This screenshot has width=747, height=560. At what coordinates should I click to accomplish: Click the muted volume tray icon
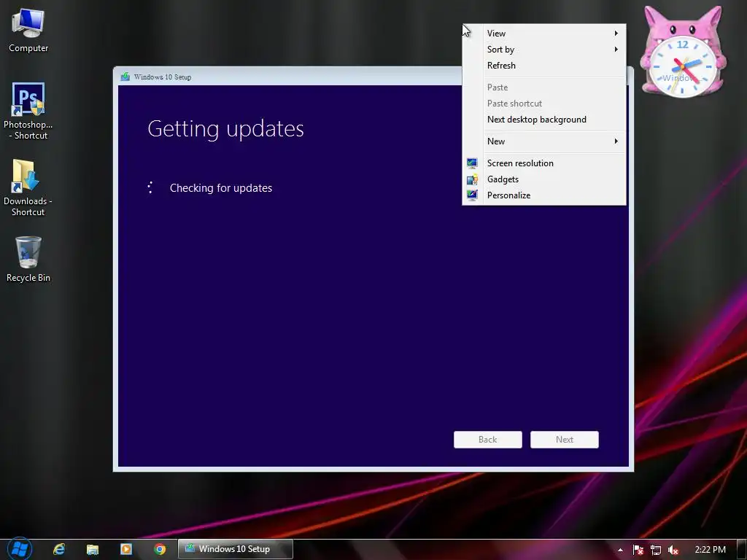click(x=673, y=550)
